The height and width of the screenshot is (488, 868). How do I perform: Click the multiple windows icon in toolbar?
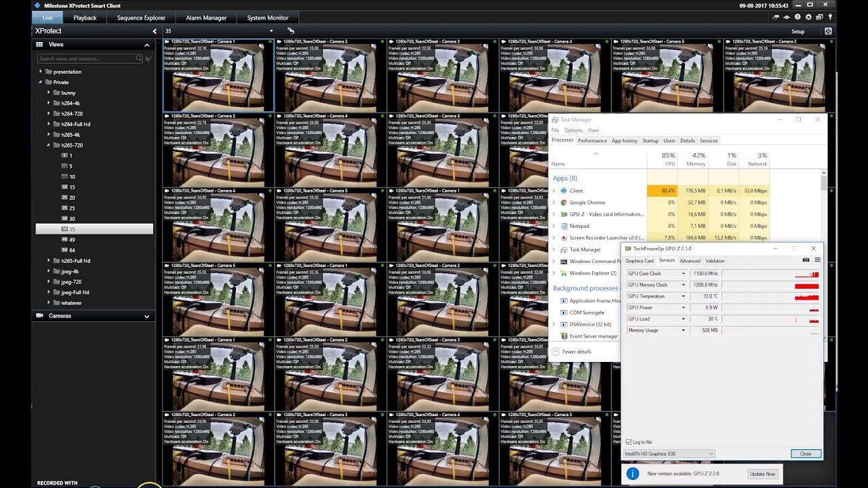(819, 17)
